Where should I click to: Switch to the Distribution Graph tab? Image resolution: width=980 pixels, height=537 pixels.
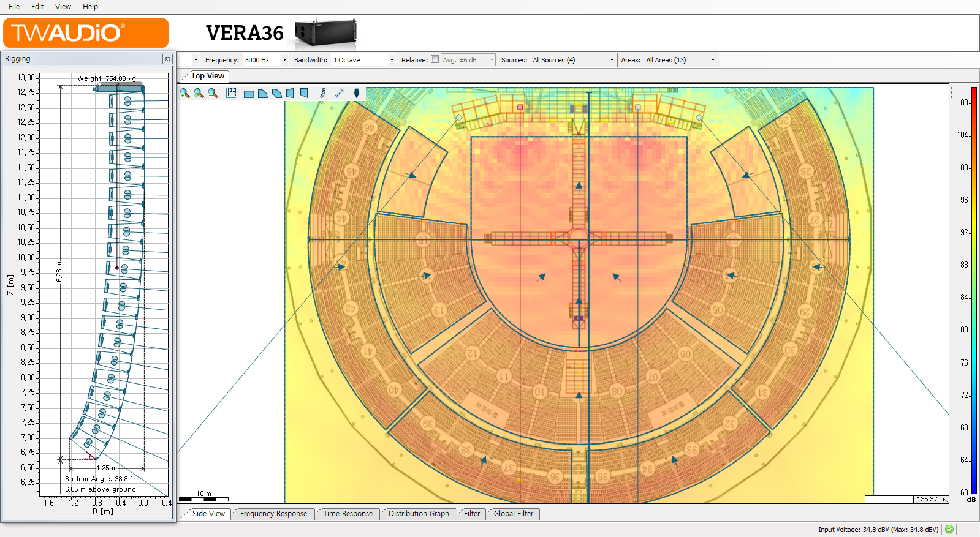coord(419,514)
